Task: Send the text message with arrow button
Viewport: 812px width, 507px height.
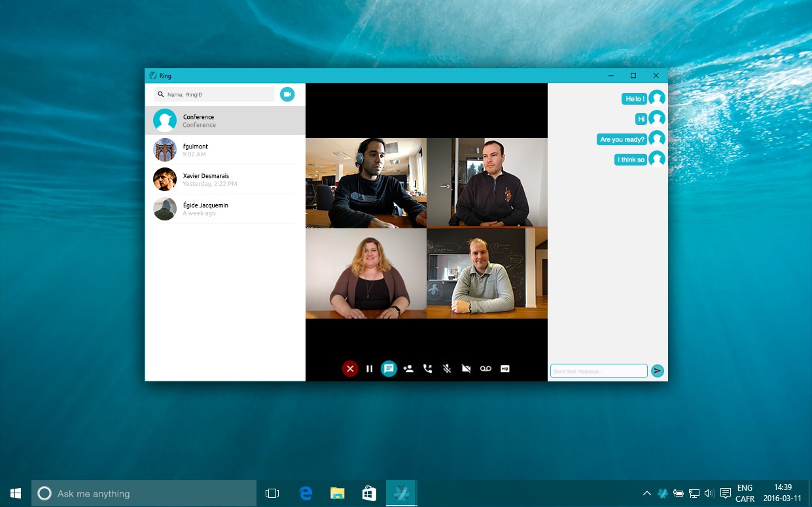Action: click(658, 371)
